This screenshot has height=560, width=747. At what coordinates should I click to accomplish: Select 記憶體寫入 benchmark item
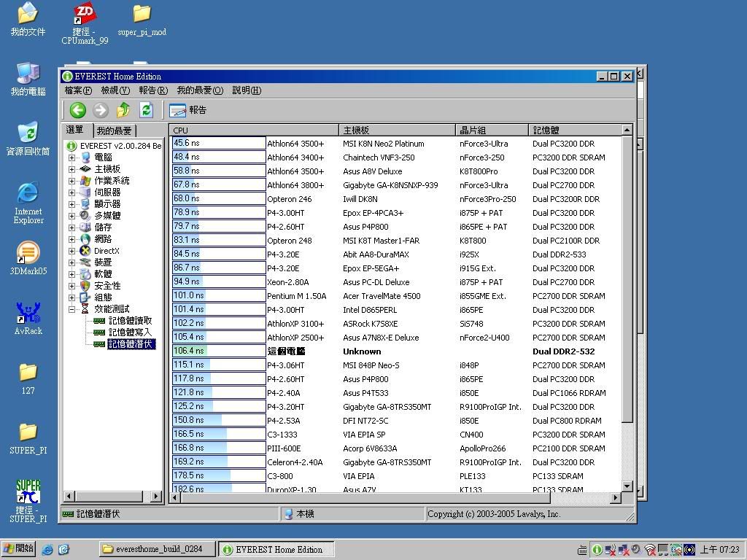coord(130,332)
